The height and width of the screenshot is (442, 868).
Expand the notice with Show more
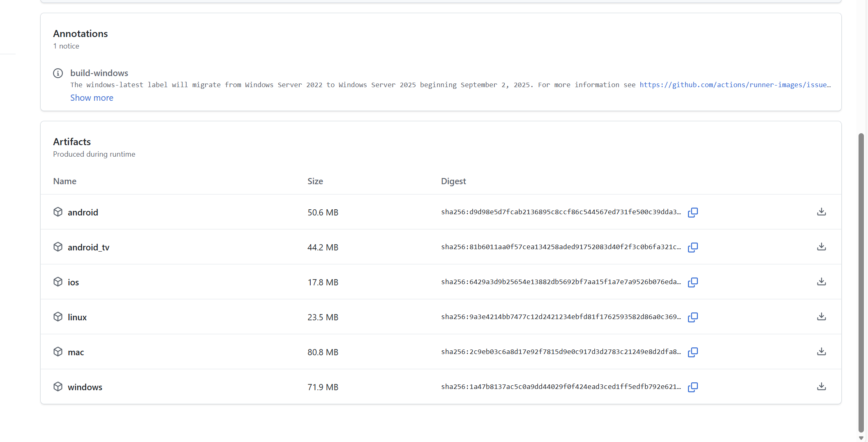click(92, 98)
